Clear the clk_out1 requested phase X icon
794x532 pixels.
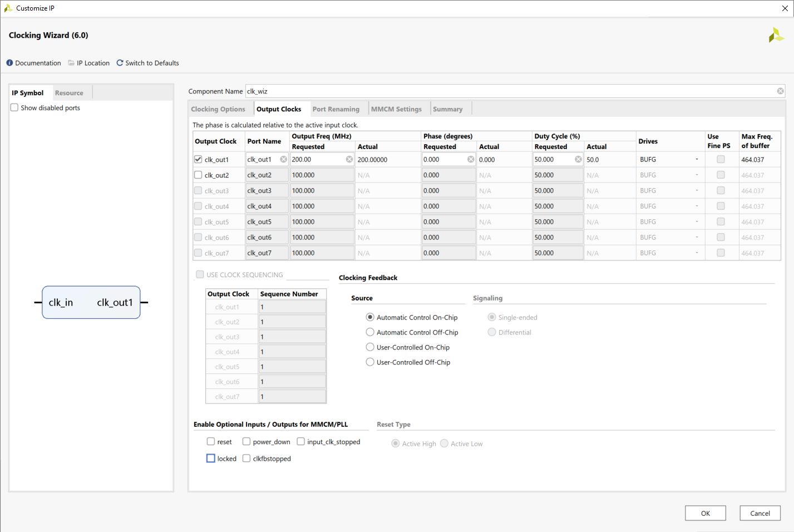(471, 159)
